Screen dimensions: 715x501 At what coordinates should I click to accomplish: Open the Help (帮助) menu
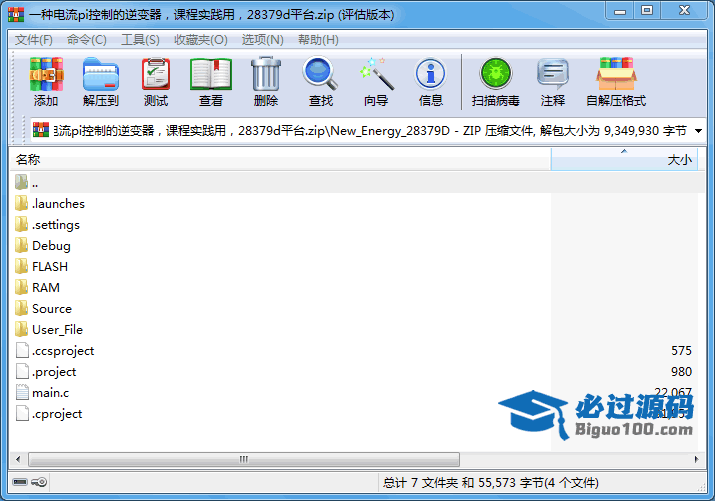point(318,40)
